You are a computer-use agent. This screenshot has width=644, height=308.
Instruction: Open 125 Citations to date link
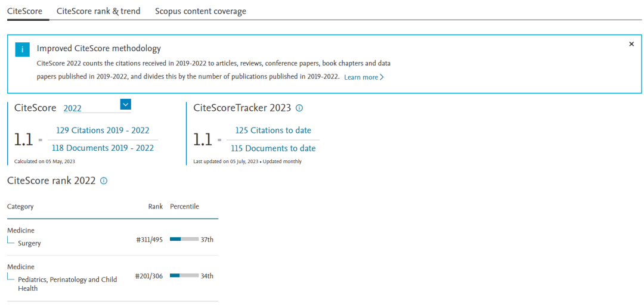pos(273,130)
